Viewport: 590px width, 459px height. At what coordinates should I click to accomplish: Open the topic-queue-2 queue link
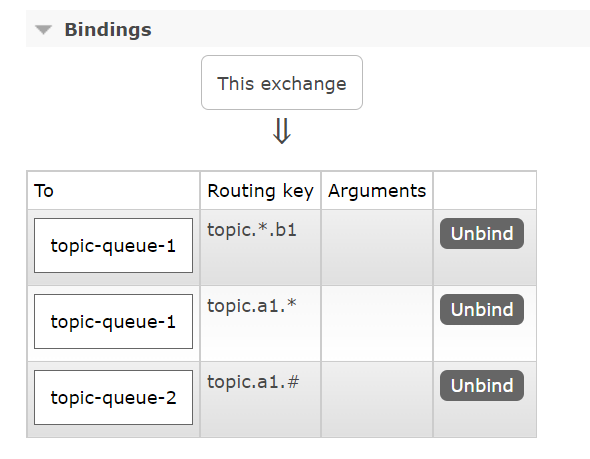(113, 398)
